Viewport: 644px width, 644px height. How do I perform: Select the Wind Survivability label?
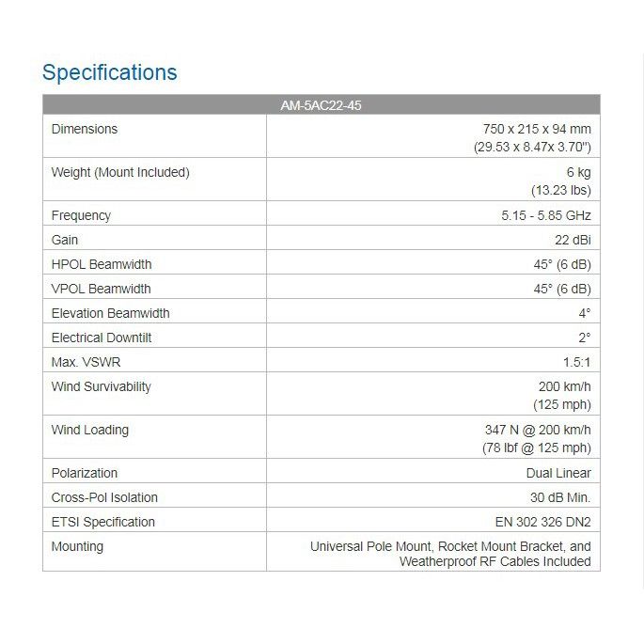coord(102,386)
